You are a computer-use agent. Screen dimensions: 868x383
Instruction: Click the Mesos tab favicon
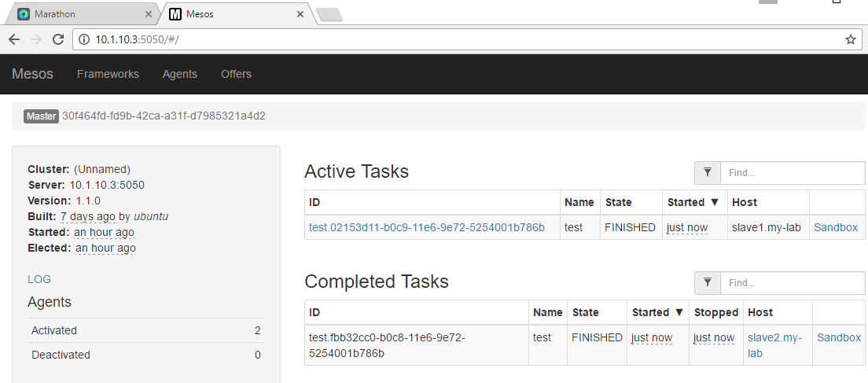click(x=175, y=14)
